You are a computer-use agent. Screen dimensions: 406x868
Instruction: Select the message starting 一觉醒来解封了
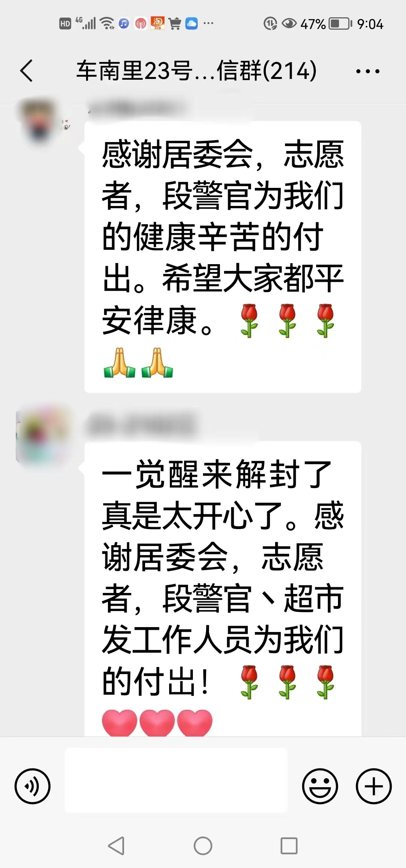[223, 589]
